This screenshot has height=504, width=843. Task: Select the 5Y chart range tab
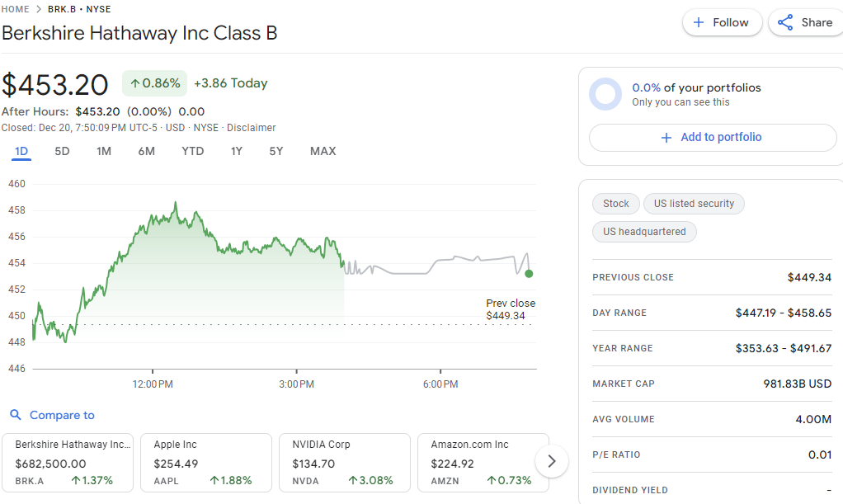(x=276, y=151)
